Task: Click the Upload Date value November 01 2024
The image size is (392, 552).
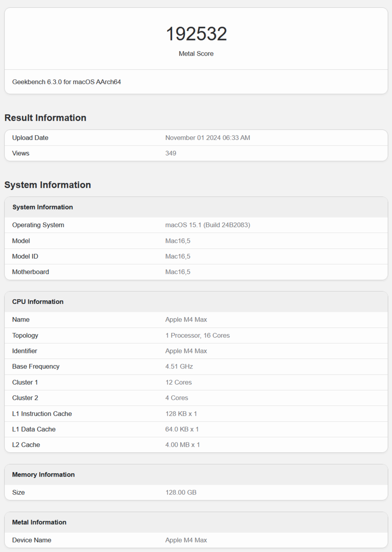Action: pos(208,138)
